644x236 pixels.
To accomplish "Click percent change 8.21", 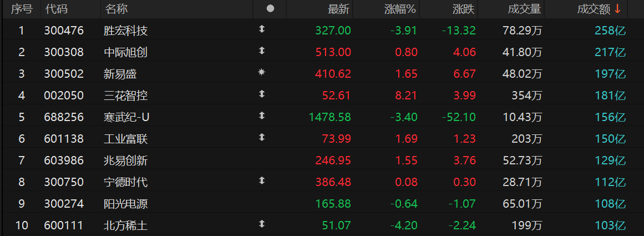I will coord(407,96).
